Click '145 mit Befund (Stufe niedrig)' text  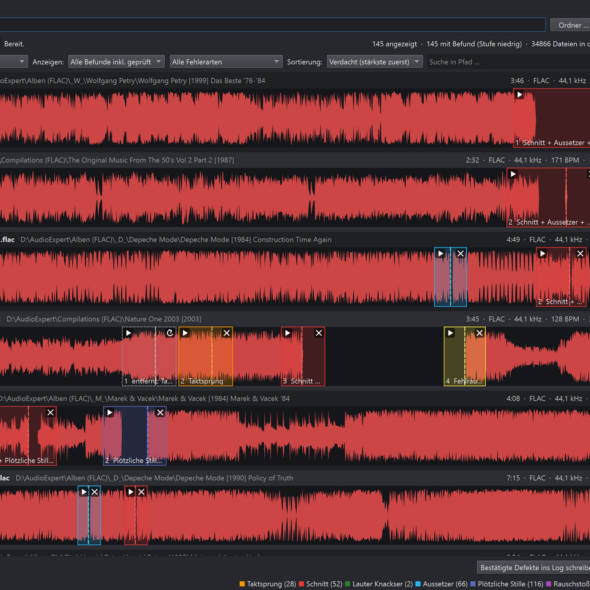(474, 44)
